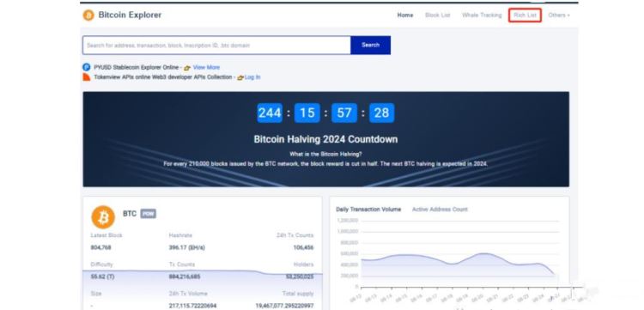Select the Daily Transaction Volume tab
The image size is (644, 310).
(368, 210)
